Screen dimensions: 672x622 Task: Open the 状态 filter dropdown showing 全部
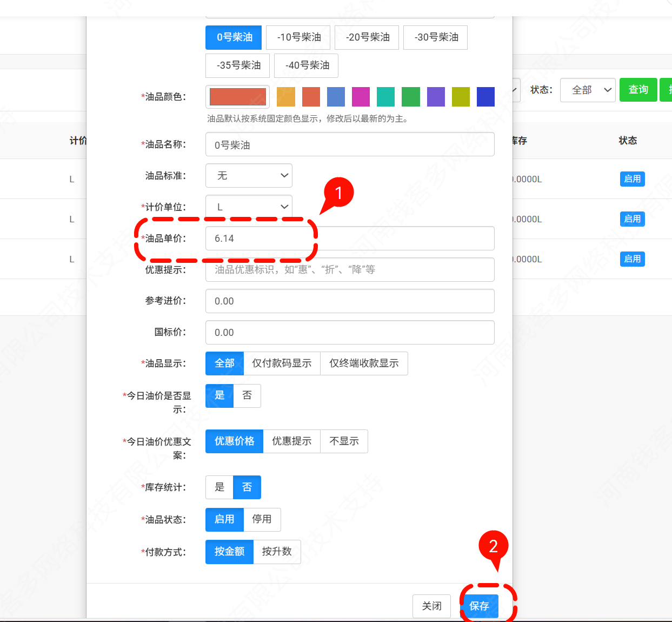point(588,90)
